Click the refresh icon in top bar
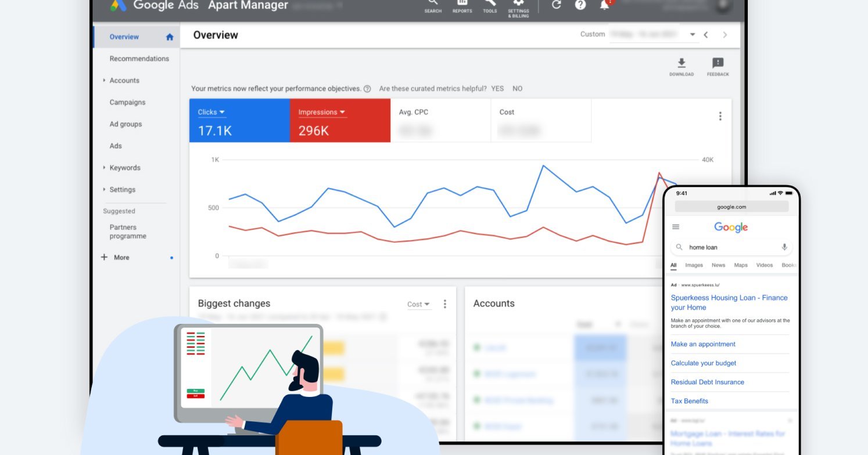This screenshot has height=455, width=868. [556, 5]
